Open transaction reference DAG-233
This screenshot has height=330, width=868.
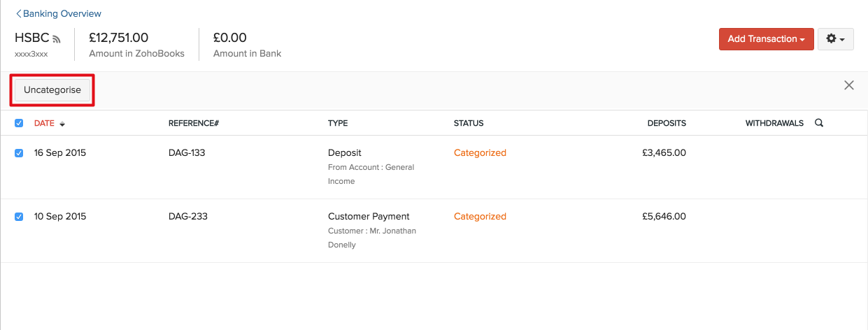tap(187, 216)
